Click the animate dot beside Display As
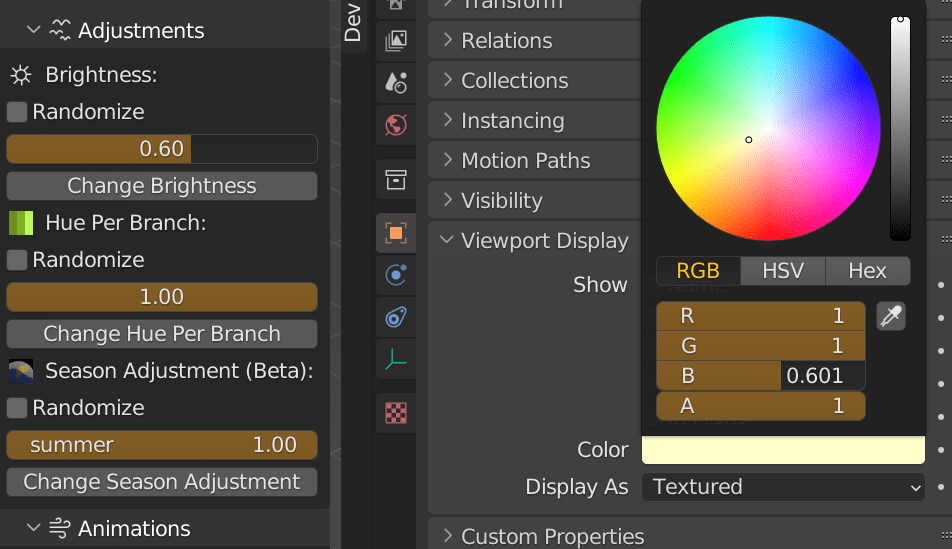 coord(941,487)
